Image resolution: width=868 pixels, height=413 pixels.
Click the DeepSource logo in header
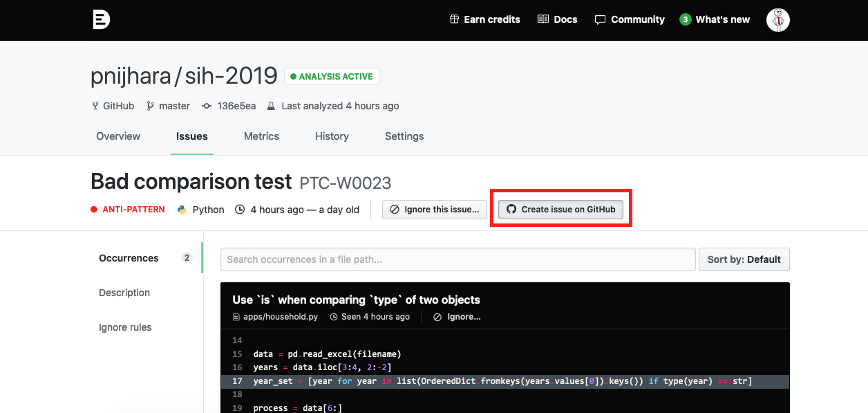tap(102, 19)
